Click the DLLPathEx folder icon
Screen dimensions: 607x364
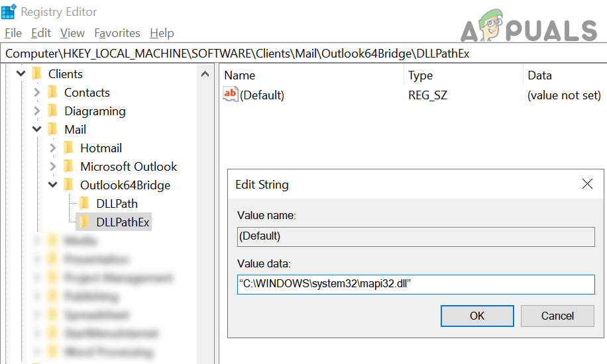coord(85,222)
